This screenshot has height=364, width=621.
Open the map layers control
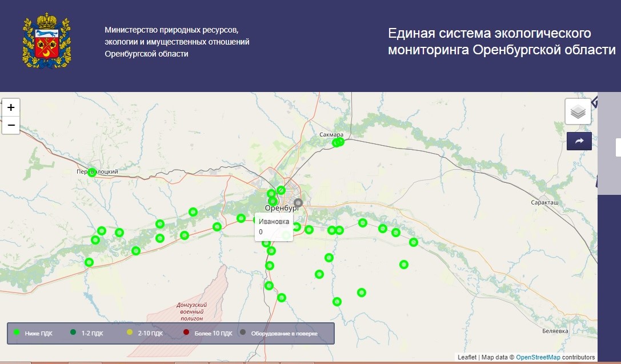(x=578, y=111)
